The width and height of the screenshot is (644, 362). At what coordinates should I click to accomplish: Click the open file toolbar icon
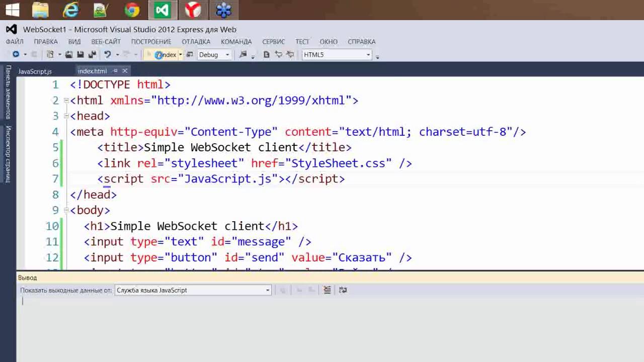click(68, 54)
